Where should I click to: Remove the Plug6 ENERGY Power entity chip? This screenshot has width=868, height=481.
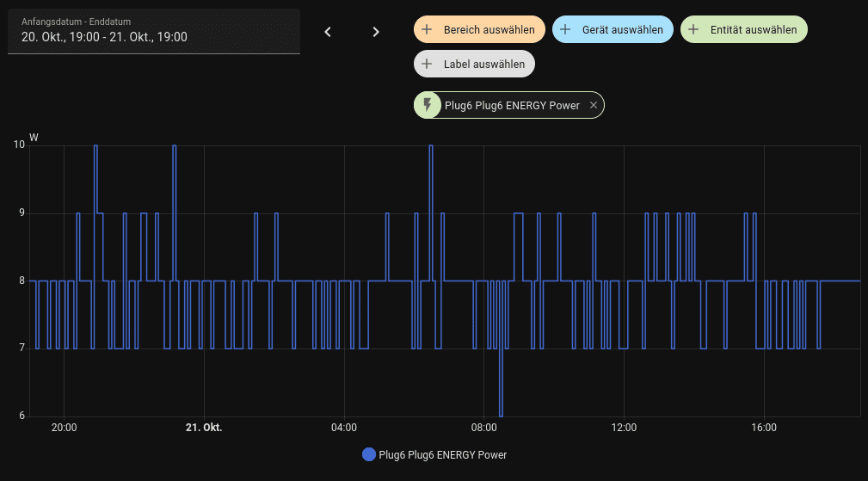tap(594, 105)
